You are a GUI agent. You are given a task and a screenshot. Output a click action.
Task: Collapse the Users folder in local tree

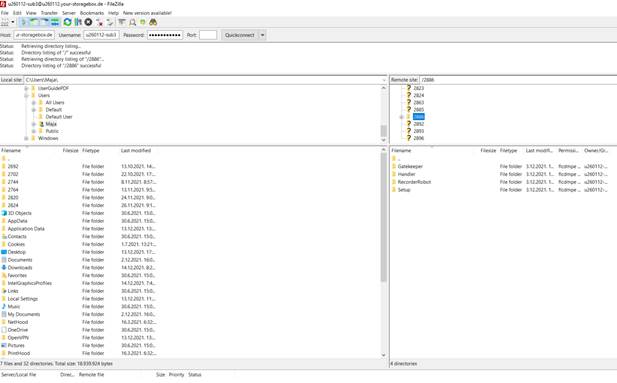click(26, 96)
